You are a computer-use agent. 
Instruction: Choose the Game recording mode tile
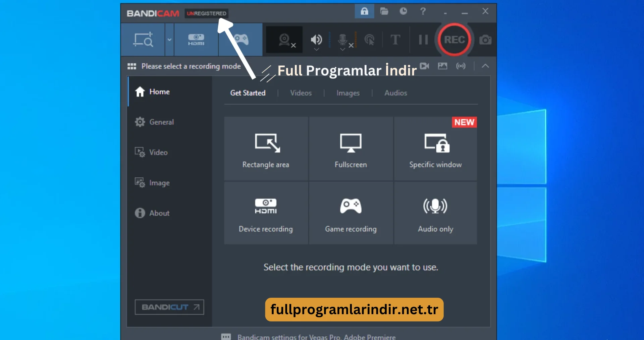click(x=351, y=213)
